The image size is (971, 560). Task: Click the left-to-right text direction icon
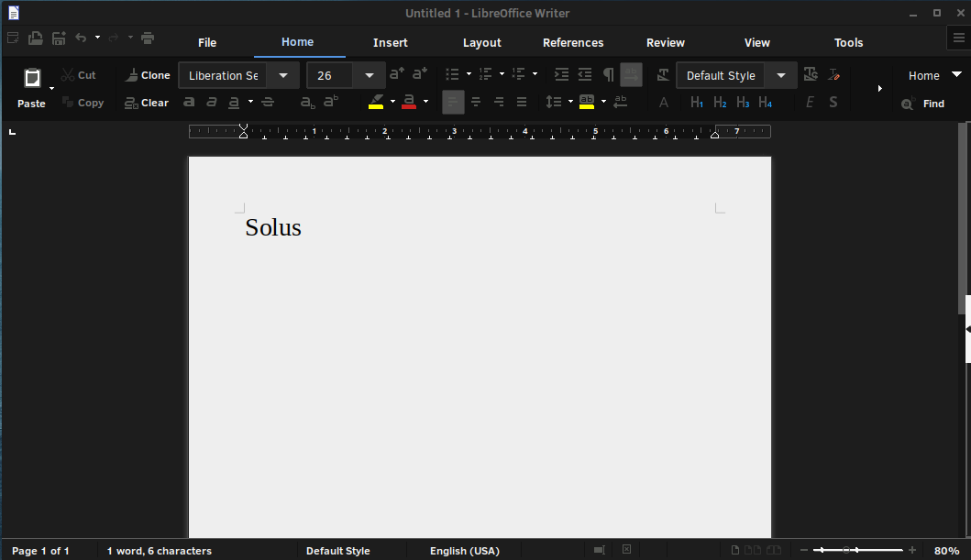pyautogui.click(x=631, y=75)
